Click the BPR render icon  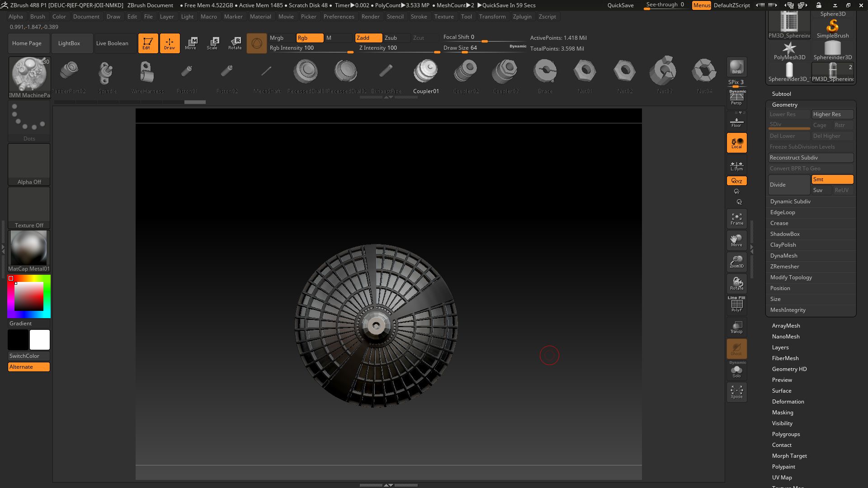point(736,67)
